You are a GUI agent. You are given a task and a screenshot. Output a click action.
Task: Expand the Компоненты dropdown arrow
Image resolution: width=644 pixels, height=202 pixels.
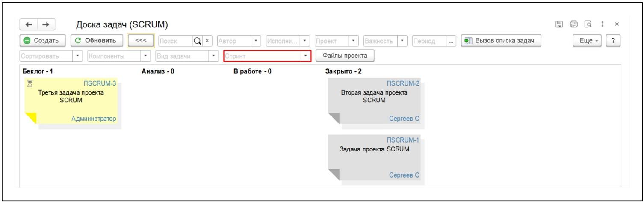tap(146, 56)
